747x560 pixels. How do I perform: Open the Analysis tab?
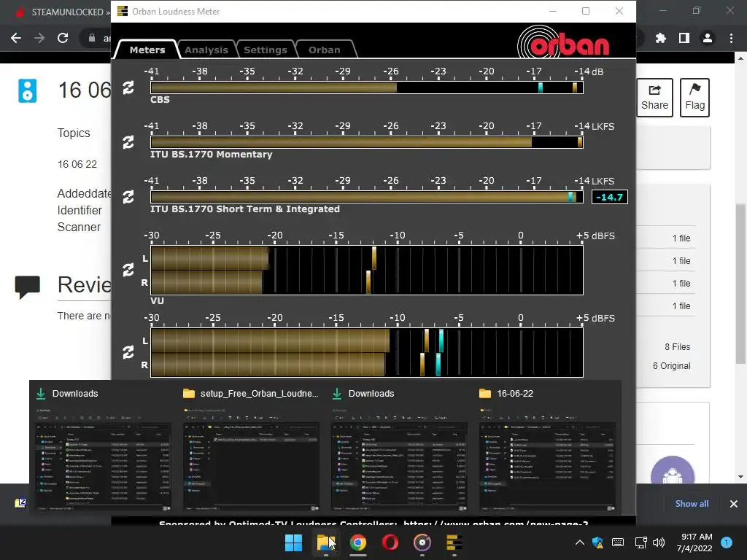click(x=206, y=50)
